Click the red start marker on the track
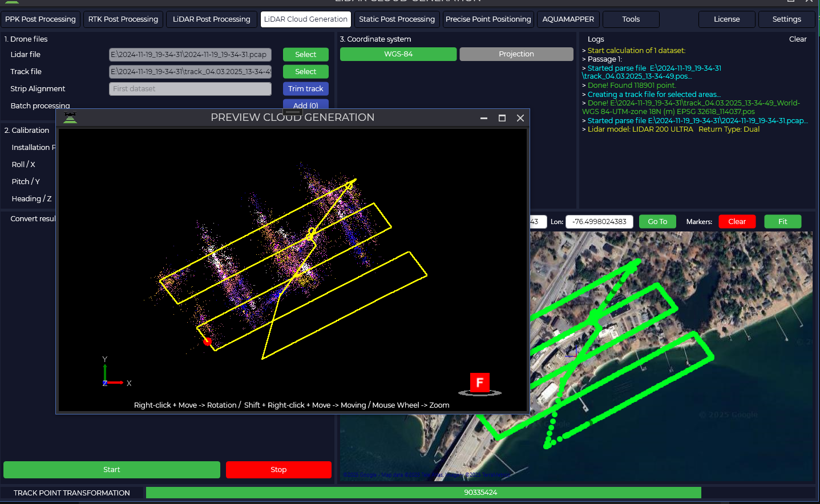Image resolution: width=820 pixels, height=504 pixels. [208, 342]
